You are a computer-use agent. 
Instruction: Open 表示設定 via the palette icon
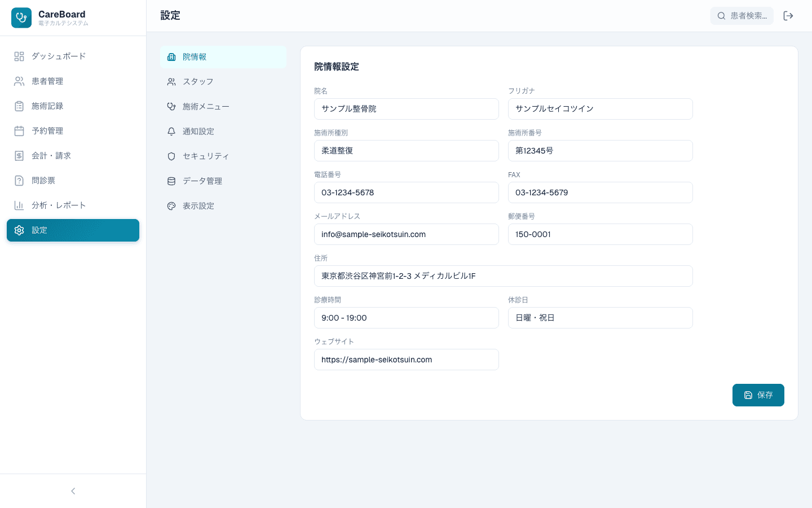(x=171, y=205)
